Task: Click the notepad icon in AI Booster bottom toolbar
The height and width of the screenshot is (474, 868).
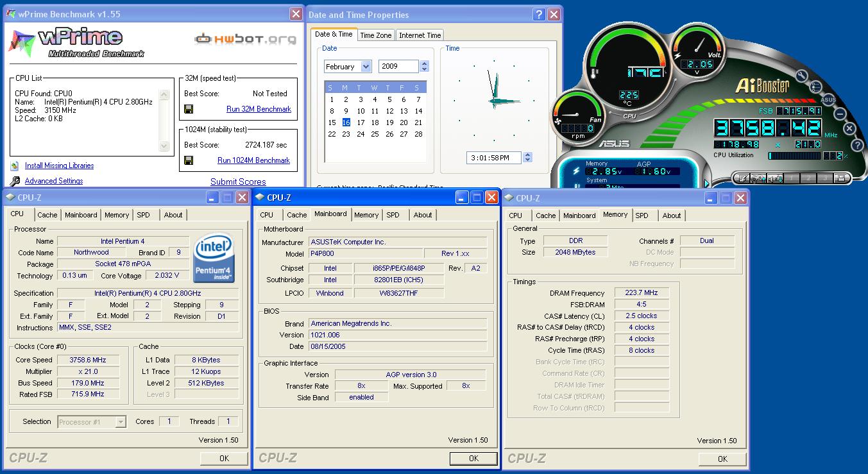Action: coord(742,178)
